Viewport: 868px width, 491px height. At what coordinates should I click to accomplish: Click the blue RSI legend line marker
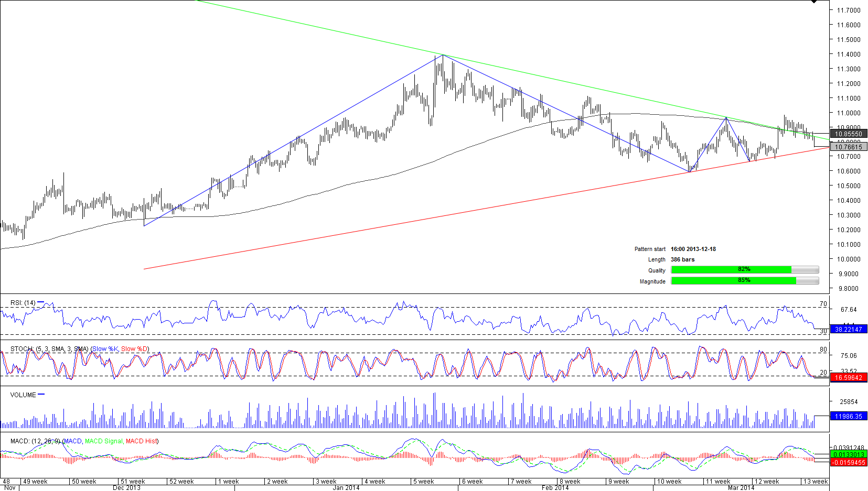click(41, 302)
